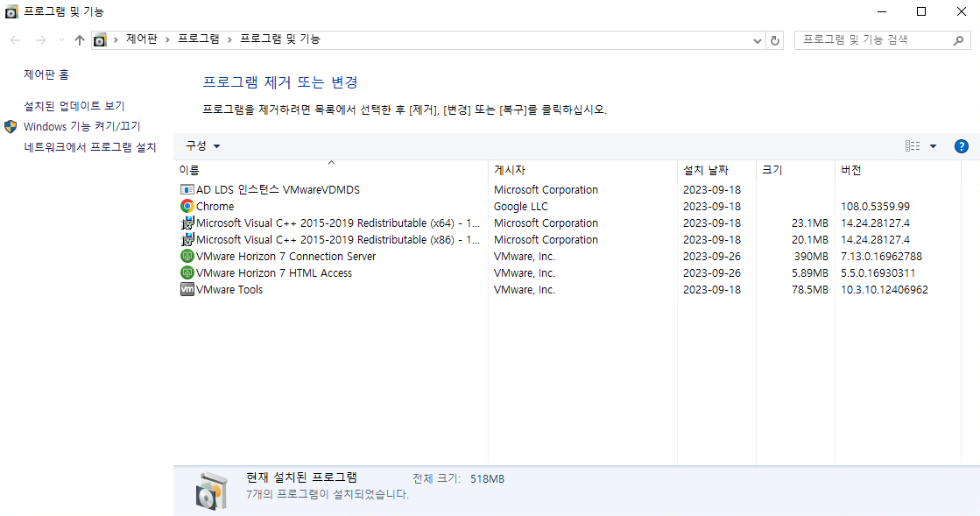Open the 제어판 홈 link
The width and height of the screenshot is (980, 516).
pos(46,74)
